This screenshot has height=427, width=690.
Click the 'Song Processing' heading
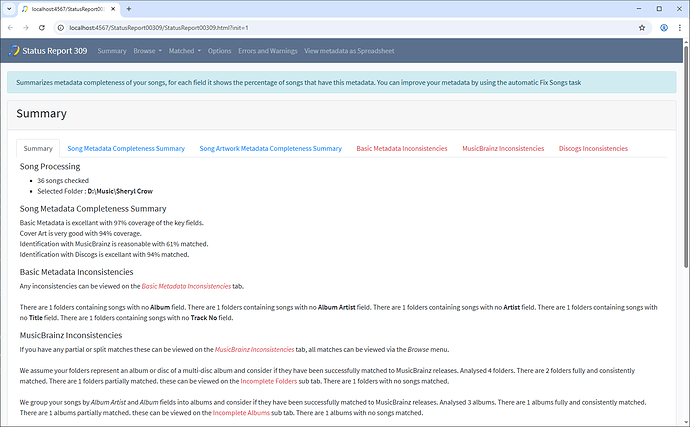[50, 166]
